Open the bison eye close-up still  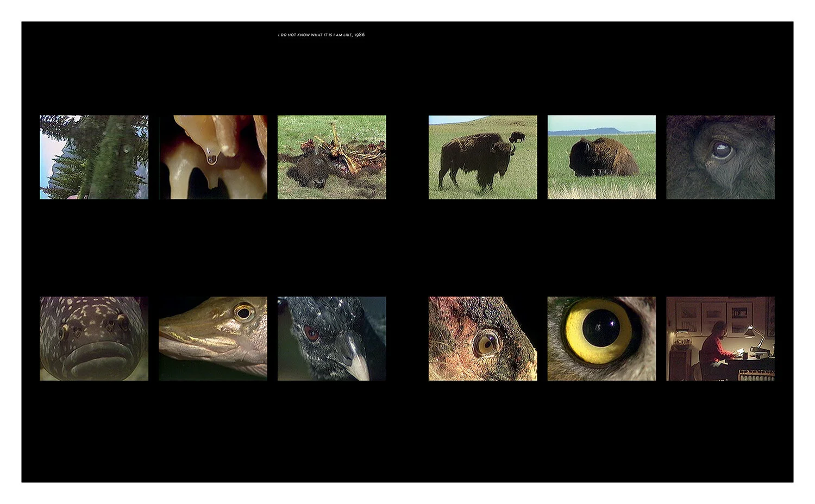click(720, 157)
